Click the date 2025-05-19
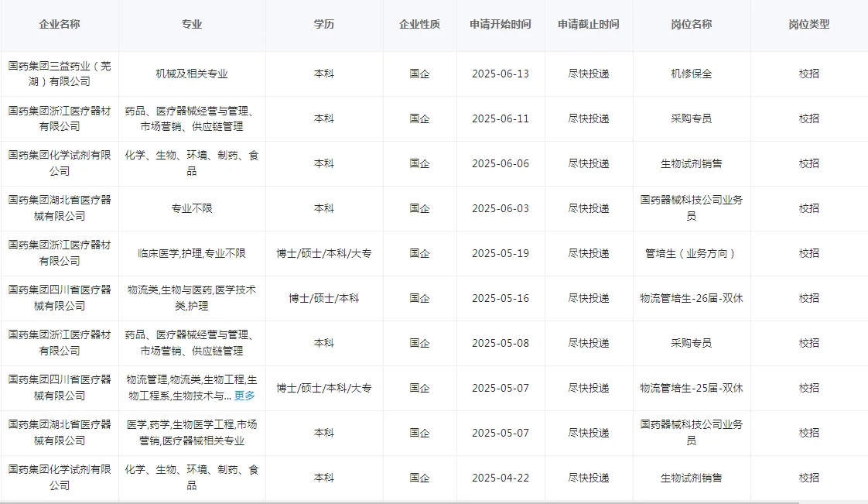This screenshot has height=504, width=868. coord(501,253)
